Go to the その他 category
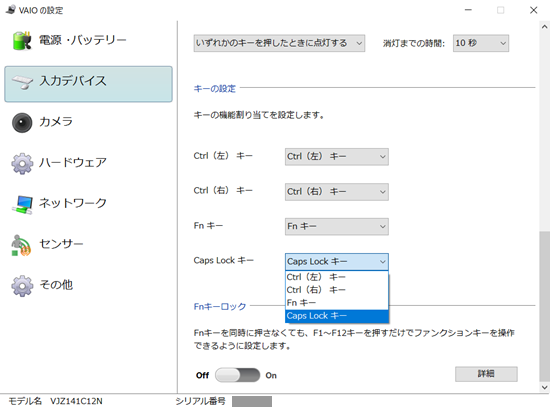The image size is (550, 408). 88,286
